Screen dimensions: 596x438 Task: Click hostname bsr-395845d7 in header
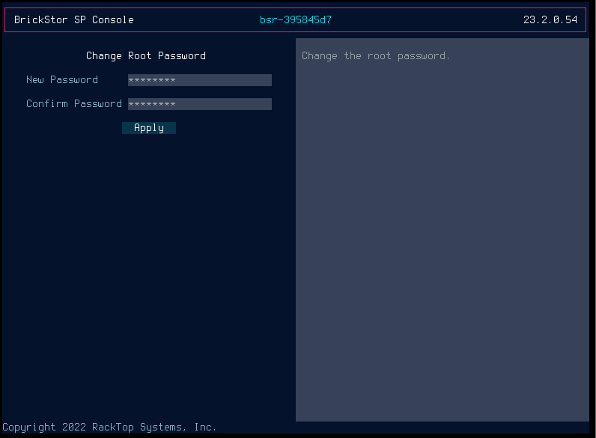[x=295, y=20]
